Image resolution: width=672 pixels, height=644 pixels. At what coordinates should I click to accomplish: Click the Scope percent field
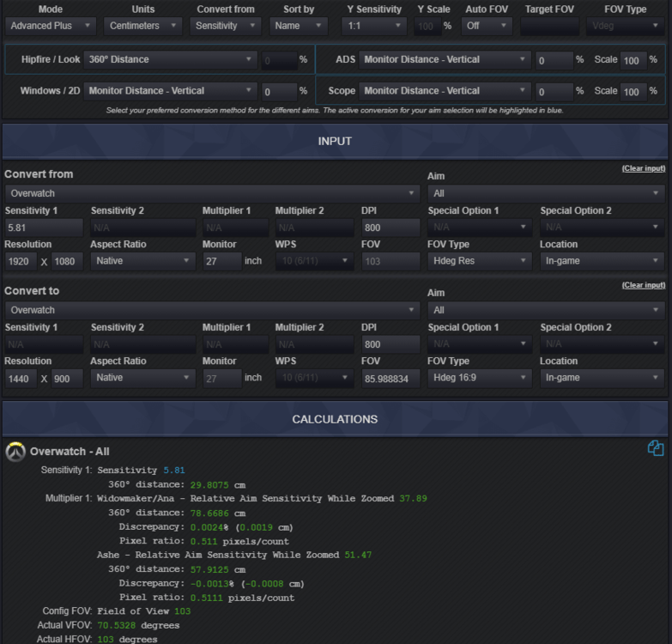coord(554,92)
